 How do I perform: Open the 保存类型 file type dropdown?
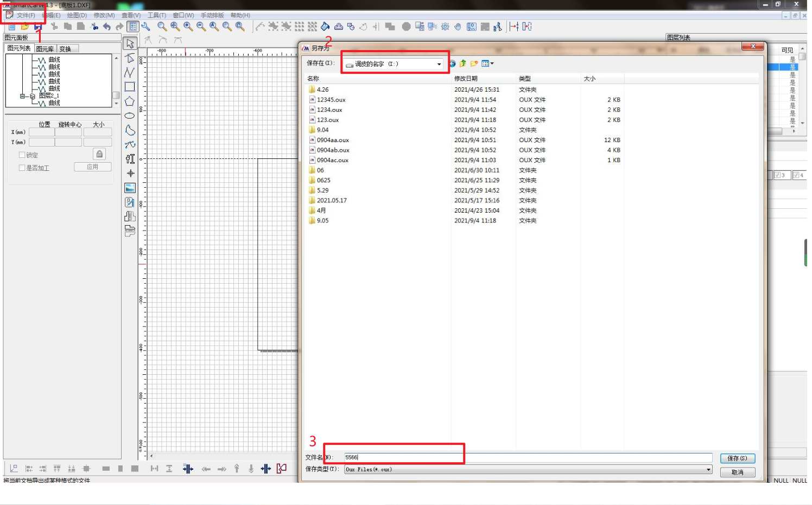(708, 470)
